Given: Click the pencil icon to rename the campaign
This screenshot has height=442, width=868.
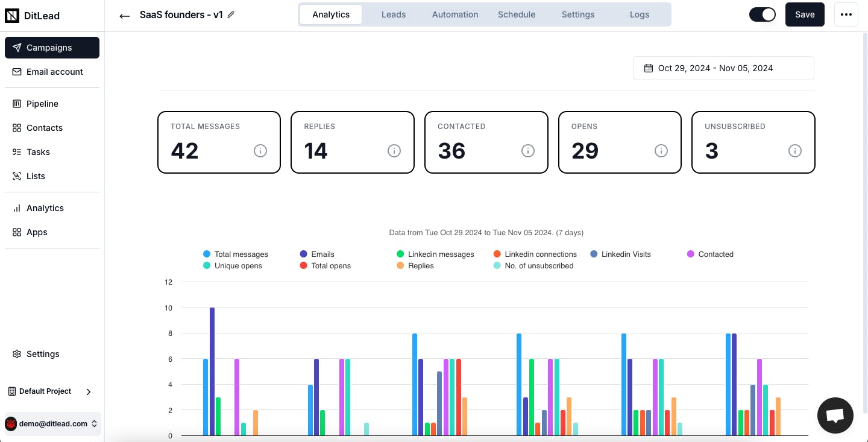Looking at the screenshot, I should pos(231,14).
